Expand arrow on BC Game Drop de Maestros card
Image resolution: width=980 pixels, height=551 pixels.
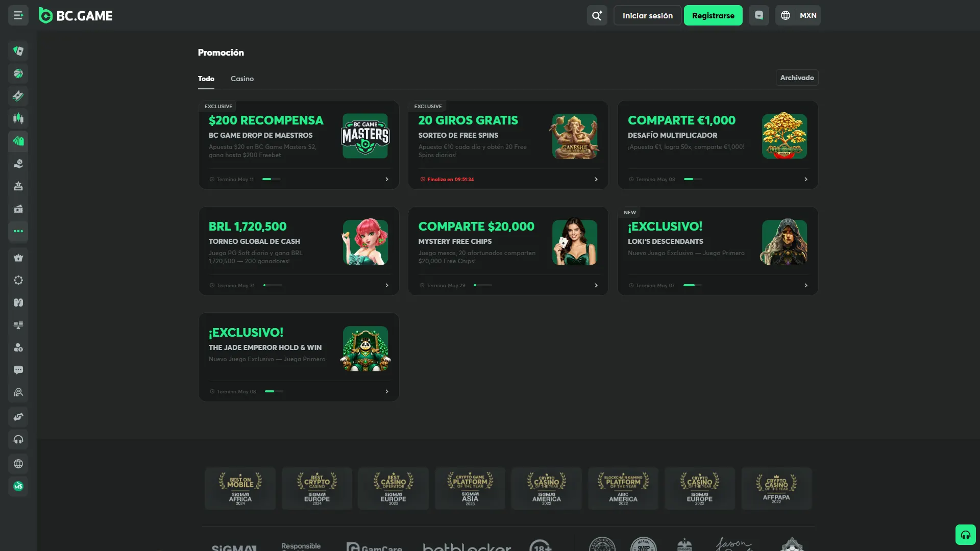coord(387,179)
